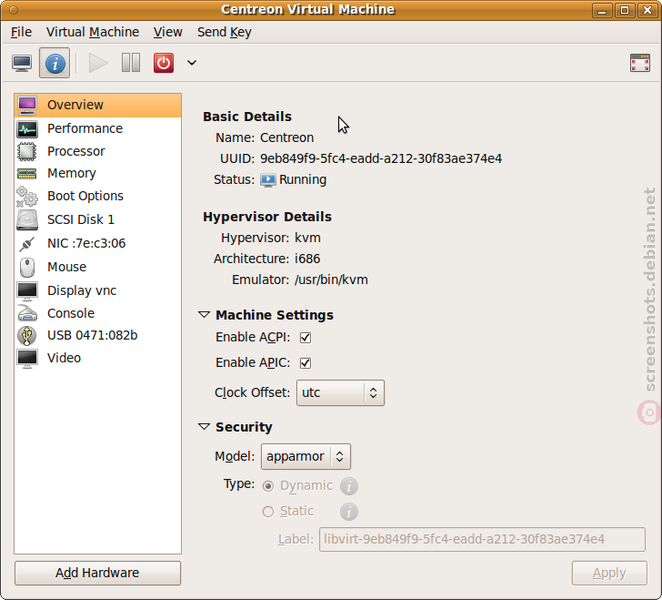The width and height of the screenshot is (662, 600).
Task: Select the Overview monitor icon
Action: (x=27, y=105)
